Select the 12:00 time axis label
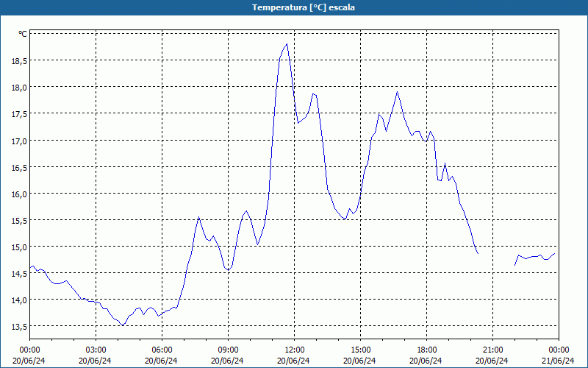588x368 pixels. point(295,350)
